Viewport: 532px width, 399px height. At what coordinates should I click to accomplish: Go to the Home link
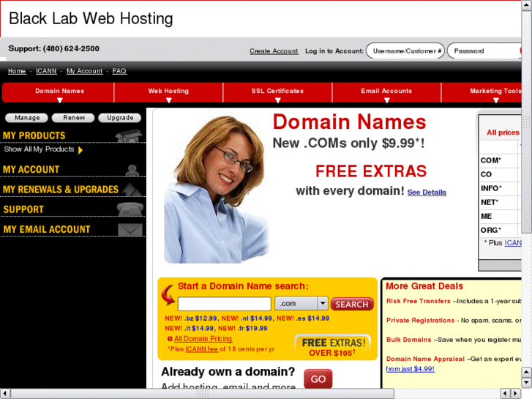pyautogui.click(x=17, y=71)
